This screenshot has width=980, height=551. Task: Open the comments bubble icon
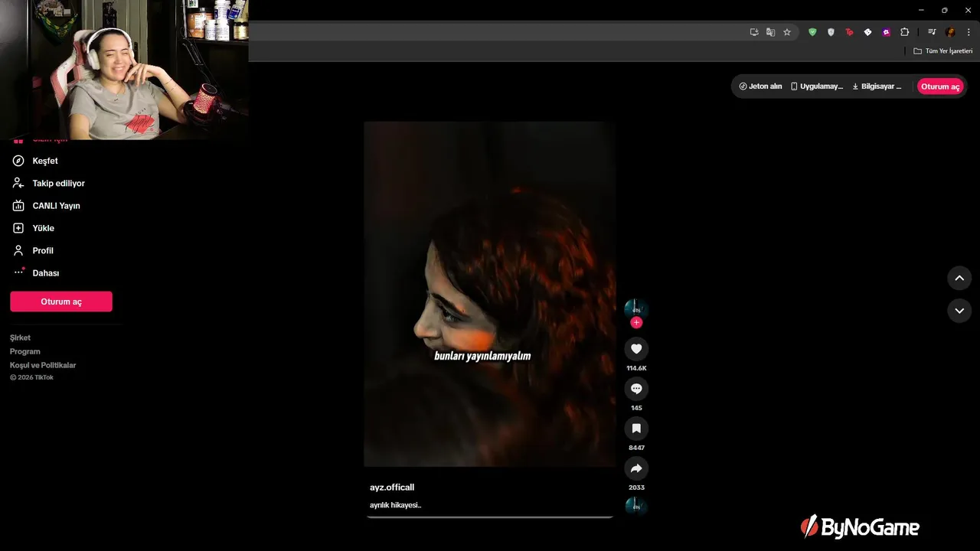(636, 389)
